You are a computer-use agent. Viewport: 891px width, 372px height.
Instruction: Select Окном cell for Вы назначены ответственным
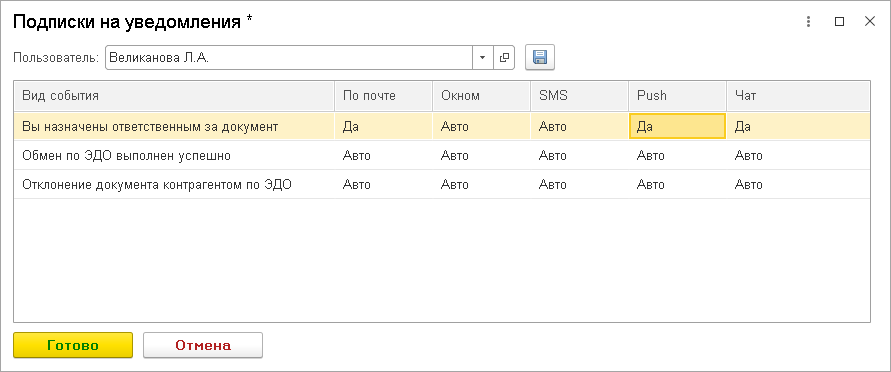482,127
